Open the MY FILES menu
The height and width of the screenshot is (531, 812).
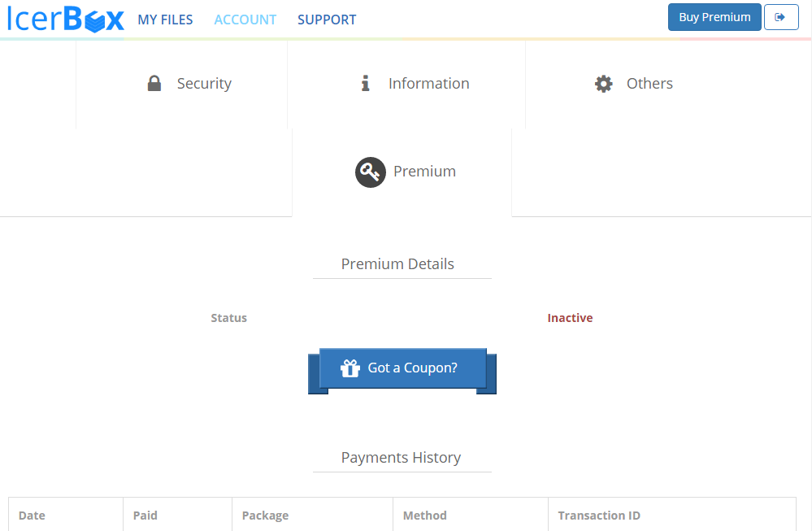click(165, 20)
